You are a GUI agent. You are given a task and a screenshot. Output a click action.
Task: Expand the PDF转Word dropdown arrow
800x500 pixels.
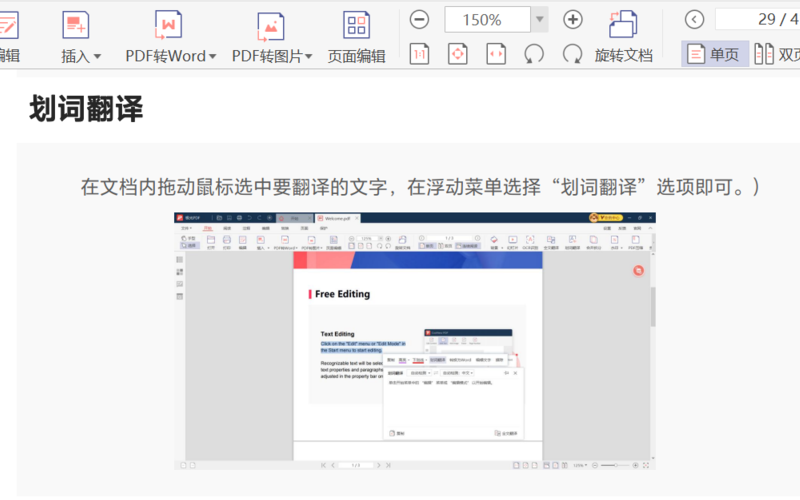tap(213, 57)
